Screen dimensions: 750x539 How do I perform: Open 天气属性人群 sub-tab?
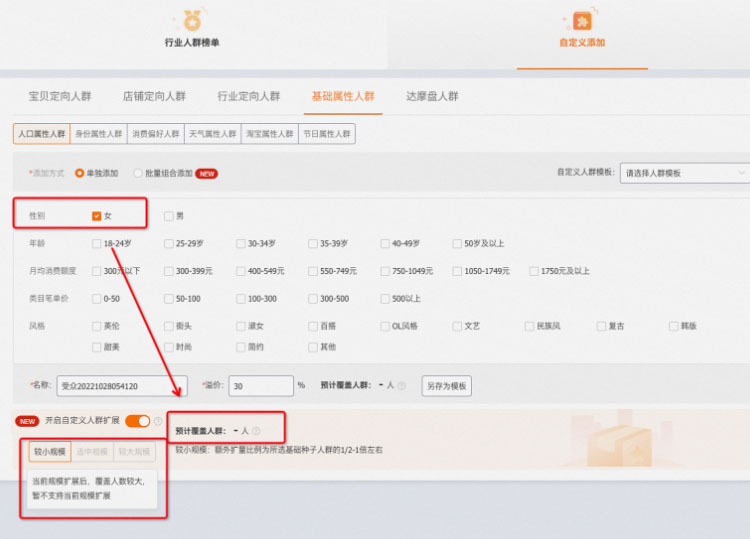point(213,134)
